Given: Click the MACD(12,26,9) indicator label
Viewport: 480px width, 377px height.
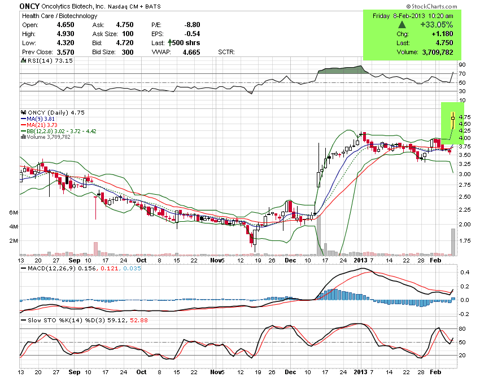Looking at the screenshot, I should (x=52, y=268).
